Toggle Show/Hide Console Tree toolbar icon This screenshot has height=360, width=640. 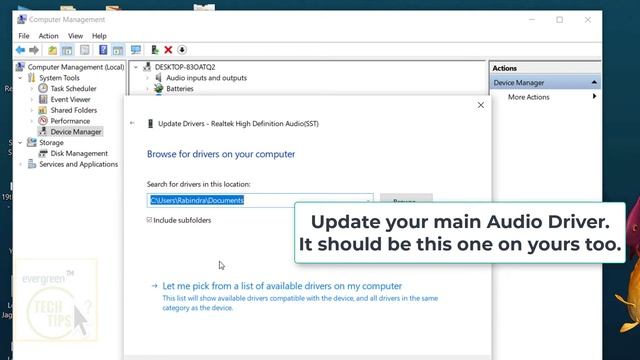(x=67, y=50)
